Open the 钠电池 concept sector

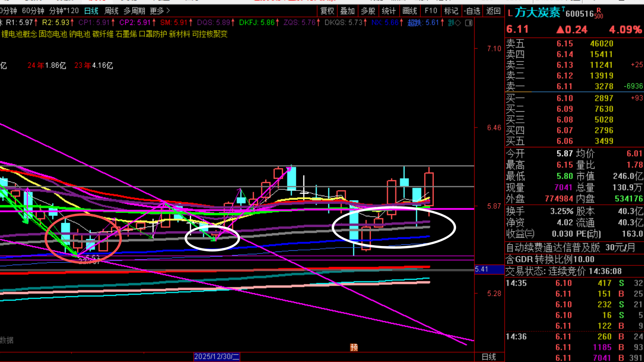(x=80, y=34)
